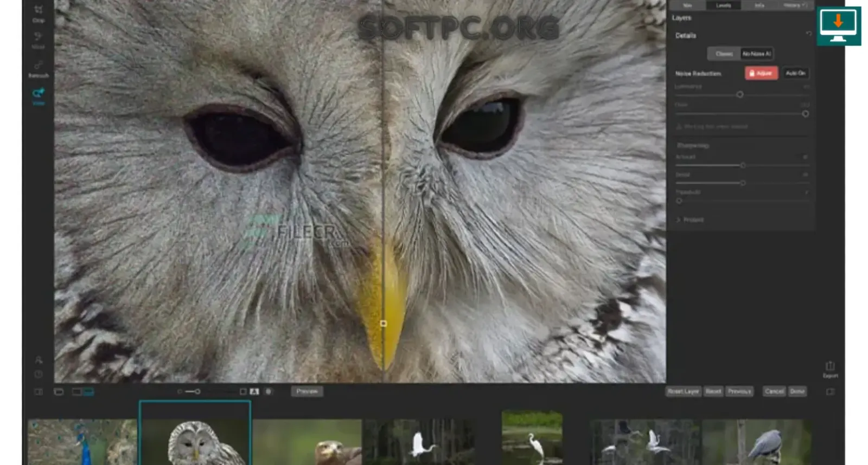Toggle the filmstrip panel icon at bottom left
Image resolution: width=868 pixels, height=465 pixels.
coord(39,391)
